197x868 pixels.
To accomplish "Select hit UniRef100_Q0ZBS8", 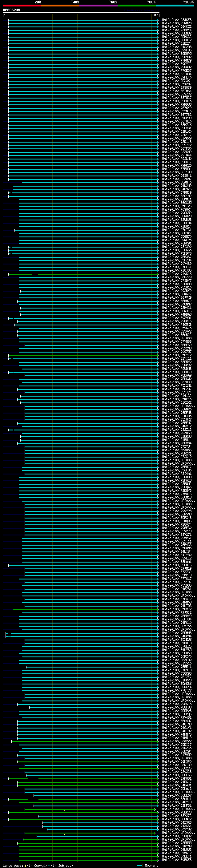I will click(176, 382).
